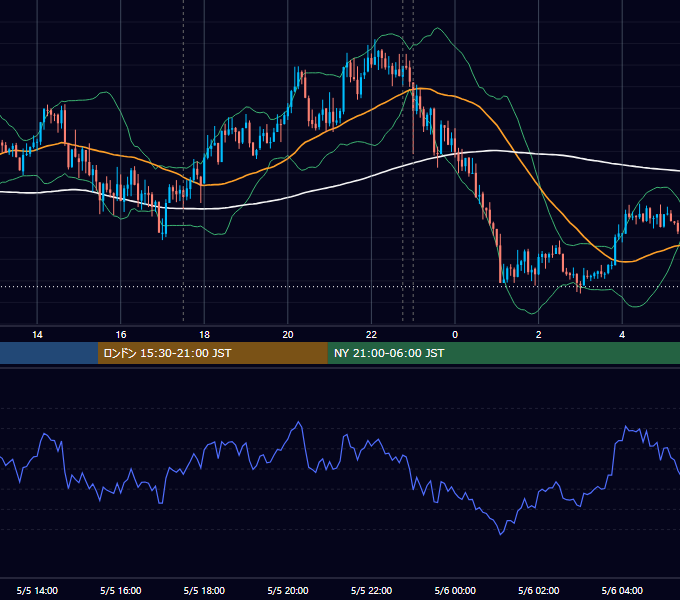Image resolution: width=680 pixels, height=600 pixels.
Task: Click the 5/6 04:00 date label
Action: (x=622, y=590)
